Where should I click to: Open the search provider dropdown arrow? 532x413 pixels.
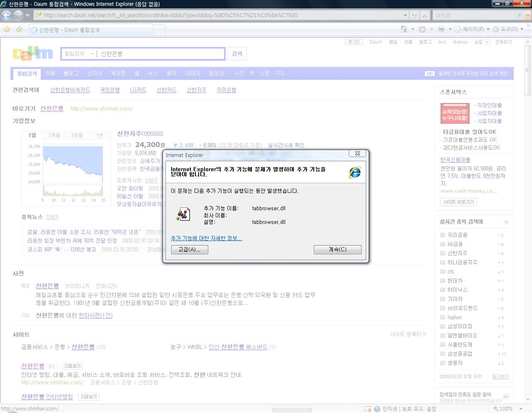pos(527,15)
